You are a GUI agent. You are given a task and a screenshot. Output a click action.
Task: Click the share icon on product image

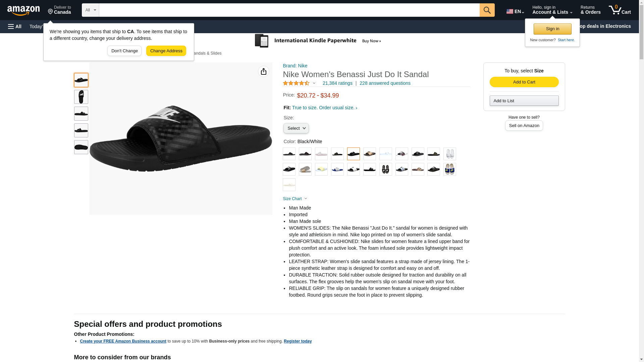264,71
